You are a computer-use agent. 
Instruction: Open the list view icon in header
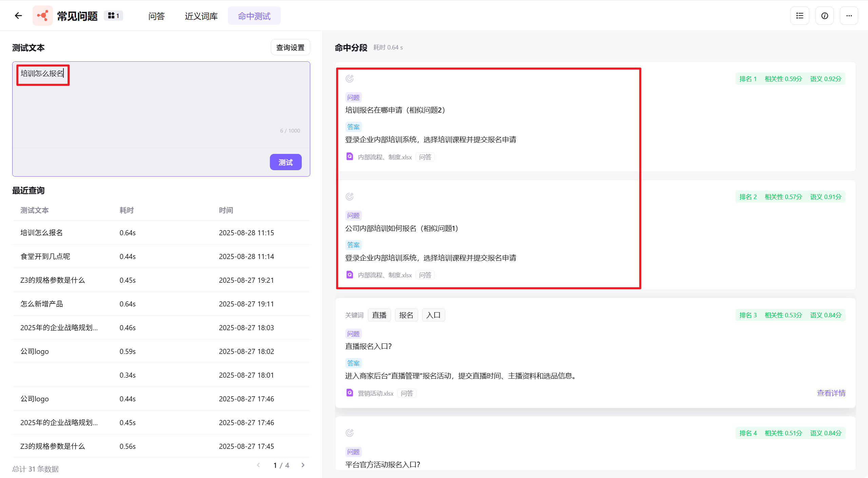coord(800,16)
